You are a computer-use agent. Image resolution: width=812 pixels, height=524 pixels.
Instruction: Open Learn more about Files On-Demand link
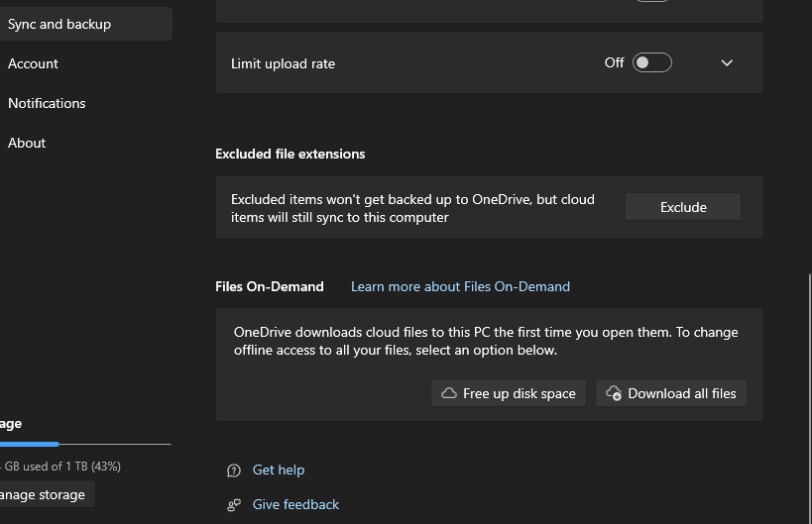(460, 286)
